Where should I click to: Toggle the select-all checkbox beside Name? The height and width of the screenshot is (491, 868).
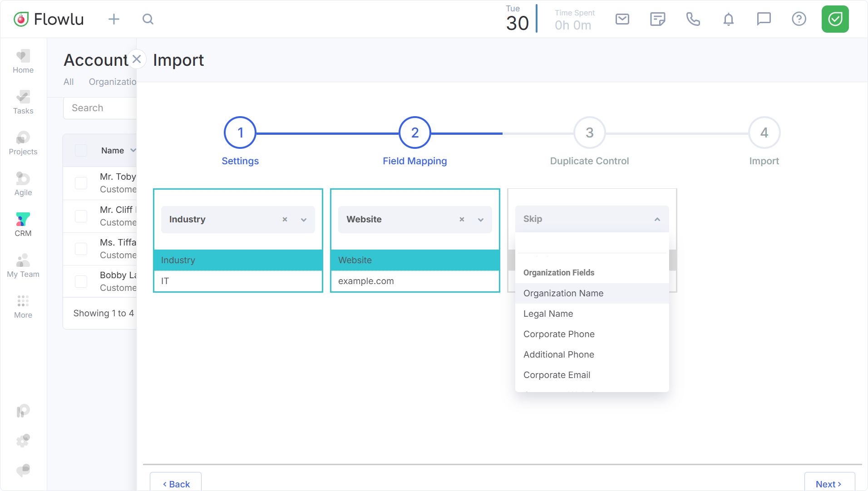coord(81,151)
